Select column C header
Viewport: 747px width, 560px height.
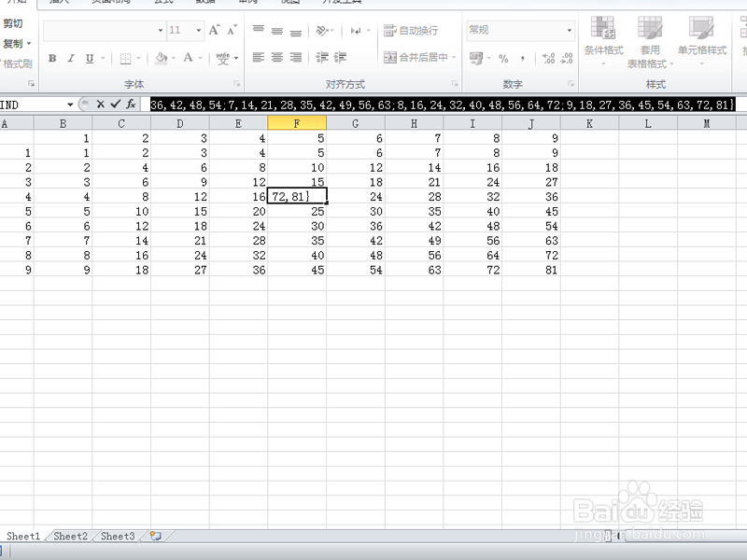coord(121,123)
